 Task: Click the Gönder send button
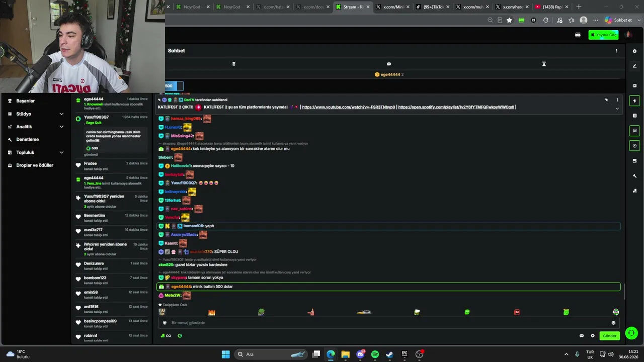609,335
